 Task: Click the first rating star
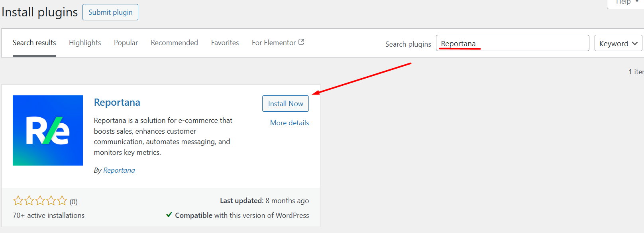click(18, 200)
